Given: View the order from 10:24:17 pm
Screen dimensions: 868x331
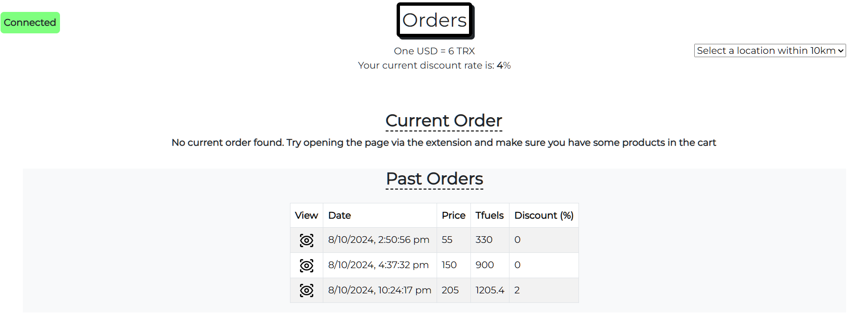Looking at the screenshot, I should pyautogui.click(x=307, y=291).
